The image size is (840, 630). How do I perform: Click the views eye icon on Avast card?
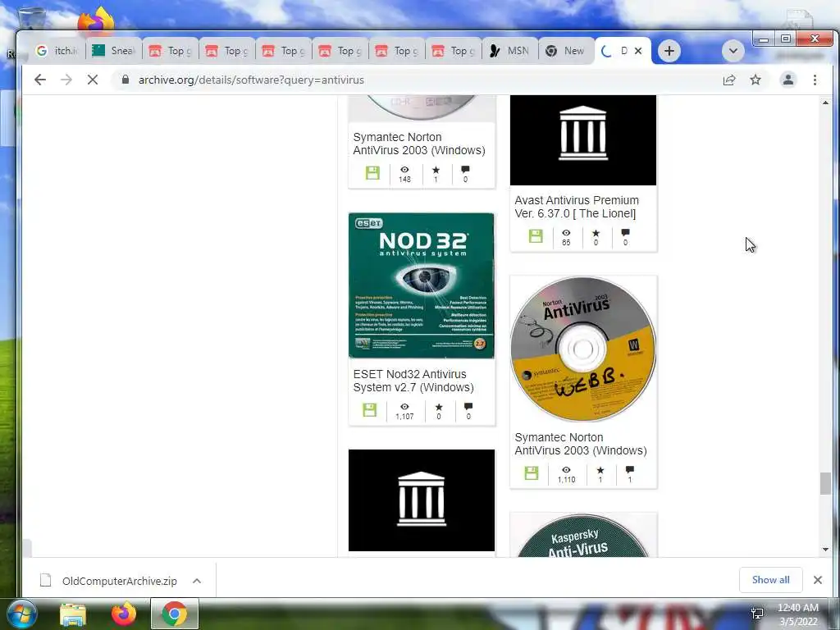[x=566, y=233]
